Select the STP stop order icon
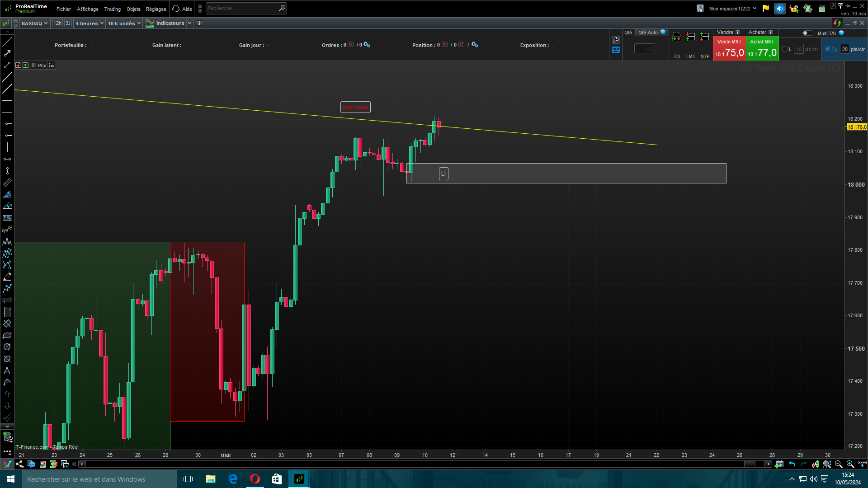This screenshot has height=488, width=868. [704, 38]
